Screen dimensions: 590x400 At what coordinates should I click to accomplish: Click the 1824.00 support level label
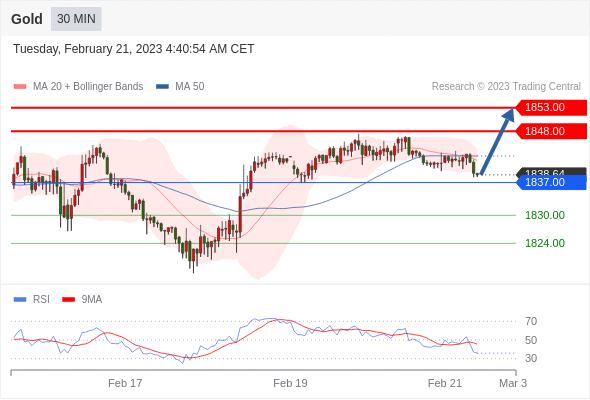(545, 243)
